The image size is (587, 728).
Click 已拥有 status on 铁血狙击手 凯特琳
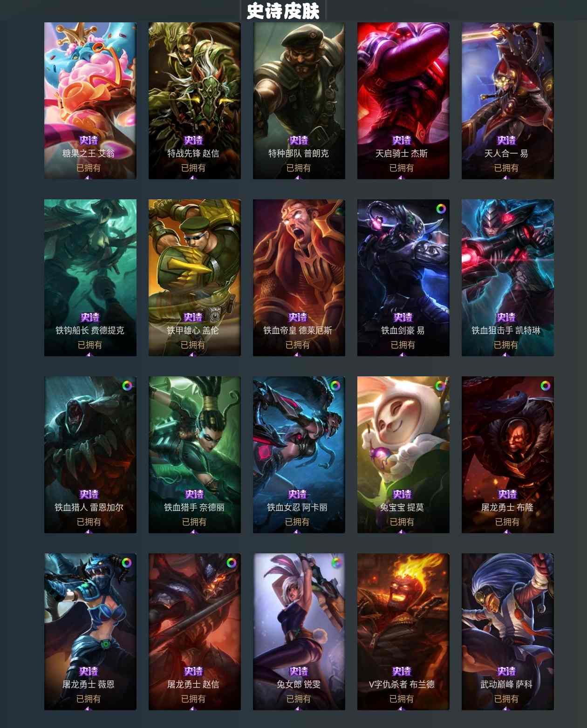pyautogui.click(x=506, y=345)
